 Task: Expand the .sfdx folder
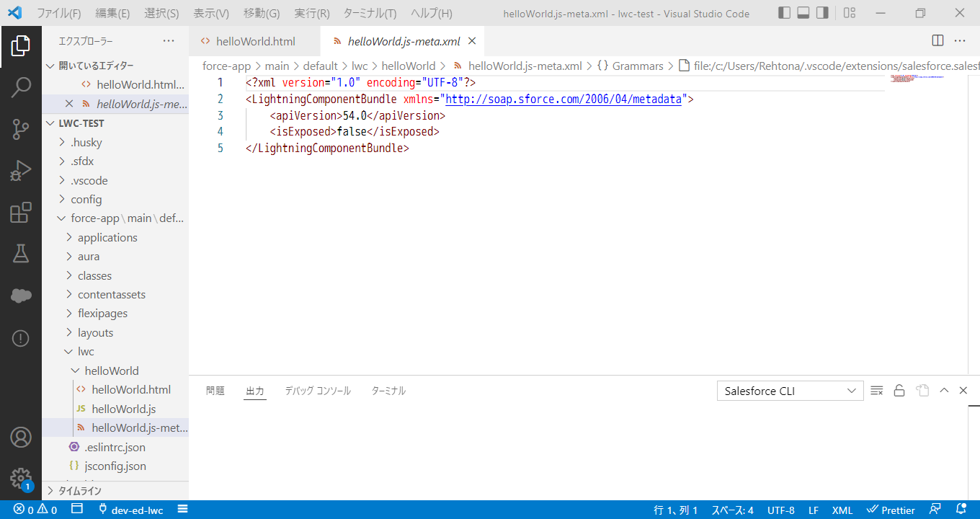(x=115, y=161)
